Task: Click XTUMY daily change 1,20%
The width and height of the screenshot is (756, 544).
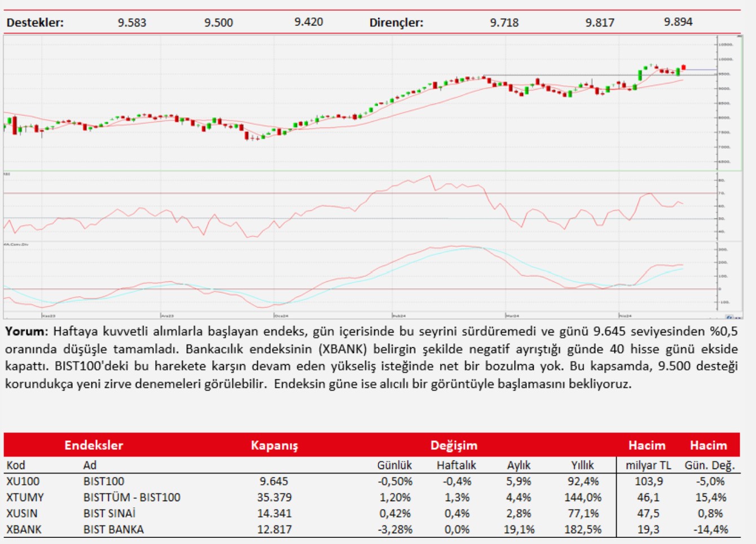Action: coord(395,497)
